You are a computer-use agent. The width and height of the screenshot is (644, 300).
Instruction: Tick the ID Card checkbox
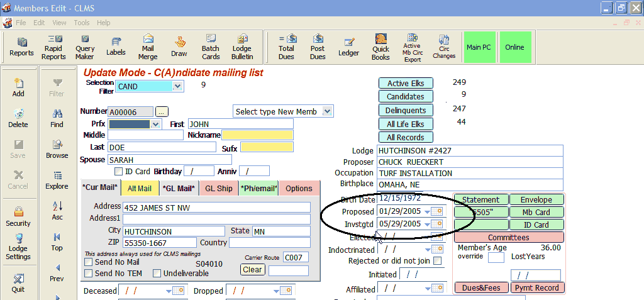tap(118, 171)
